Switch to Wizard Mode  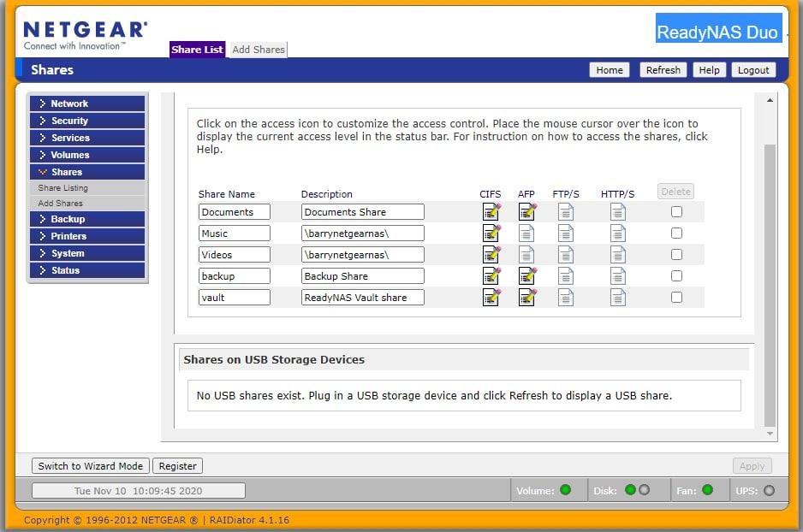pos(91,466)
